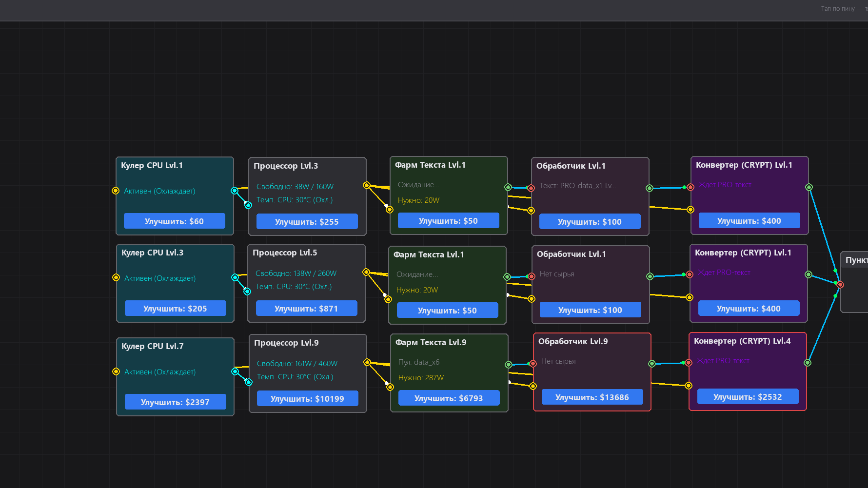Click green output pin of top Обработчик Lvl.1

pos(650,188)
